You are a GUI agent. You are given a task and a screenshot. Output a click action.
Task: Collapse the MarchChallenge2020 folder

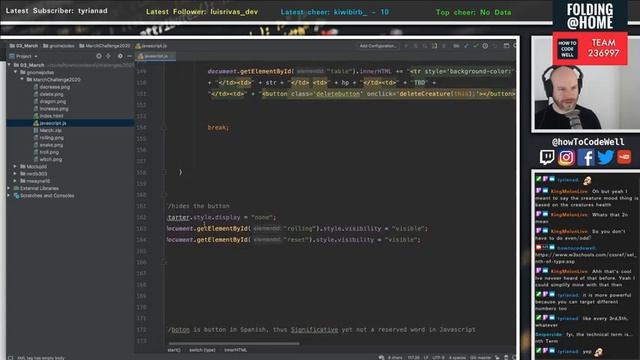(22, 80)
